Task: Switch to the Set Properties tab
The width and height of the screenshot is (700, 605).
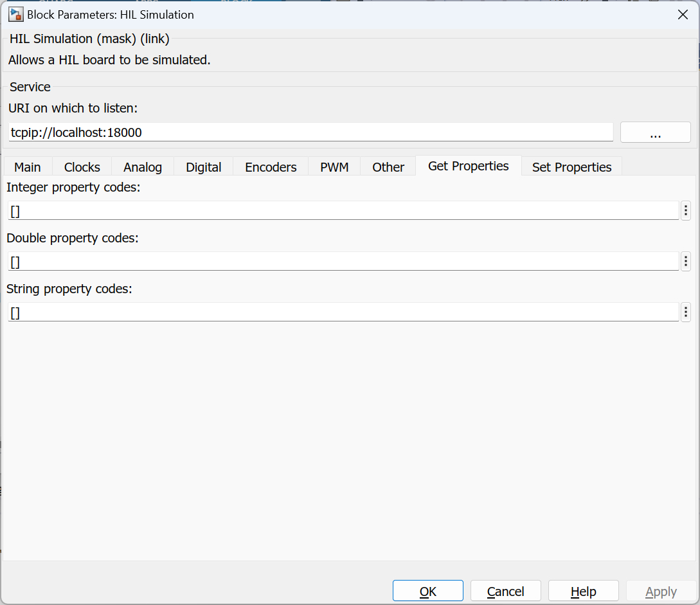Action: [571, 167]
